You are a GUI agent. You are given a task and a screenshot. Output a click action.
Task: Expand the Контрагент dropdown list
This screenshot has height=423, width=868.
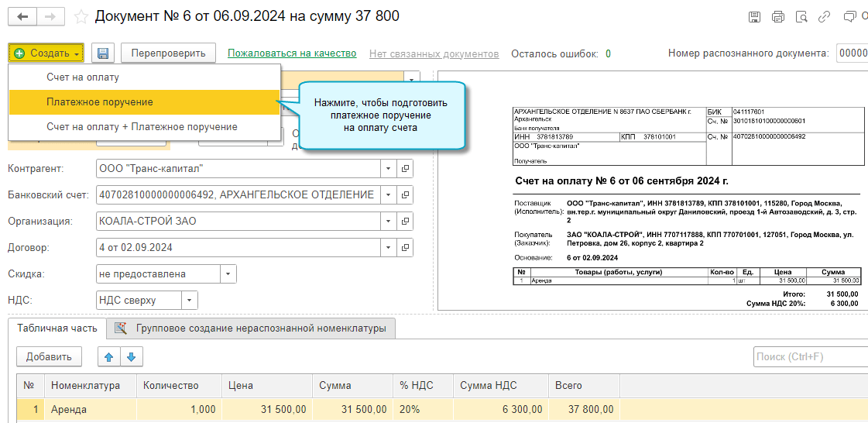(x=387, y=169)
